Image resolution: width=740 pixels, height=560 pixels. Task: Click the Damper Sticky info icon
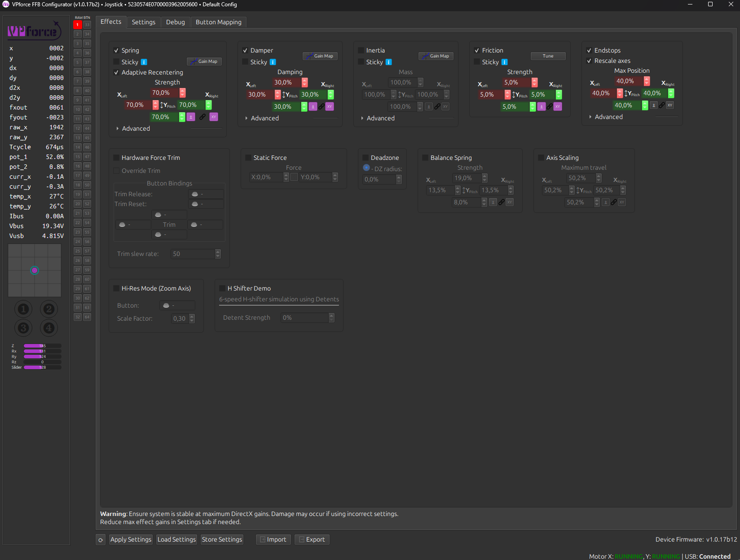[x=273, y=62]
